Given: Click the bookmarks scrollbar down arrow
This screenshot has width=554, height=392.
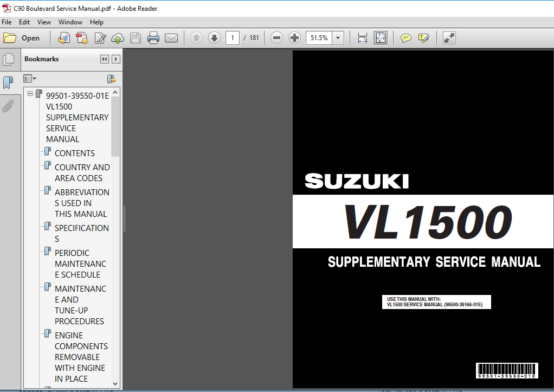Looking at the screenshot, I should 115,383.
